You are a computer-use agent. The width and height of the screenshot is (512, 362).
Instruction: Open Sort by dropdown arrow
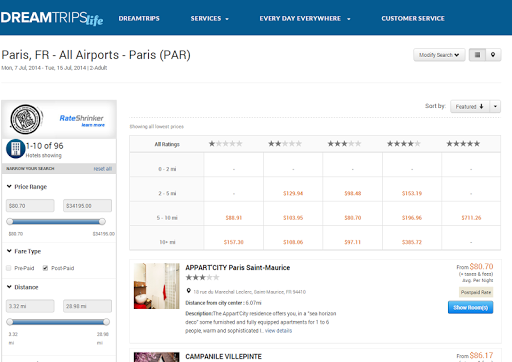coord(495,107)
